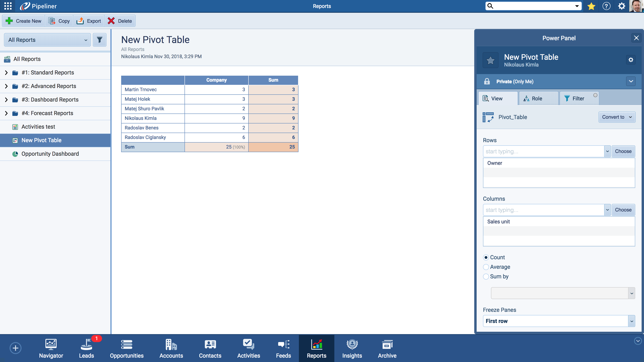Open the help question mark icon
This screenshot has width=644, height=362.
click(606, 6)
